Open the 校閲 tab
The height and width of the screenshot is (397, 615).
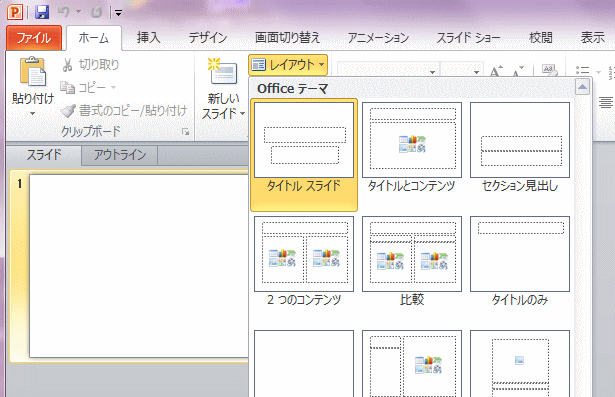click(x=540, y=38)
